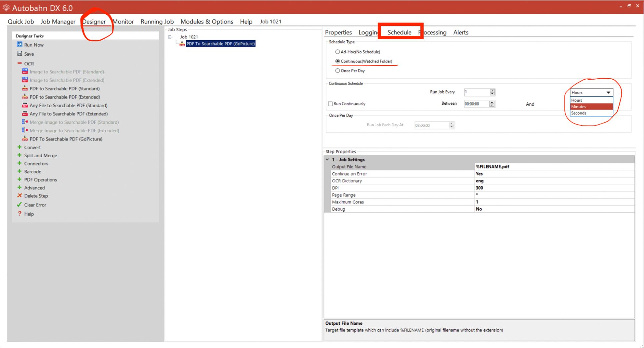The image size is (644, 348).
Task: Switch to the Schedule tab
Action: [x=399, y=32]
